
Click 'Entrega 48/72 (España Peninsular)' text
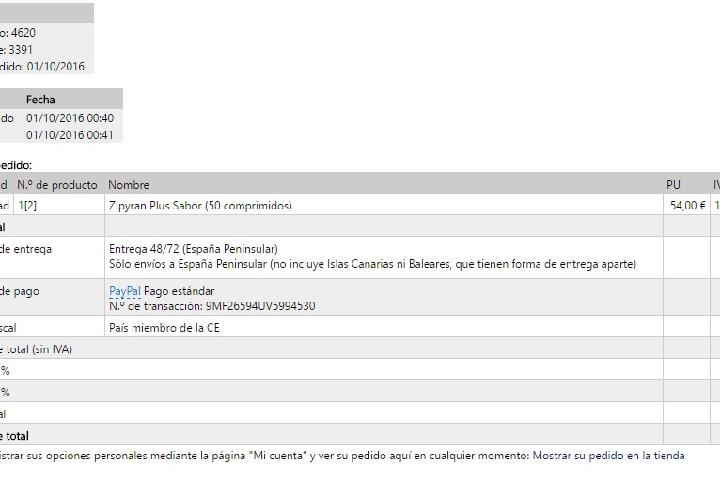(x=193, y=249)
